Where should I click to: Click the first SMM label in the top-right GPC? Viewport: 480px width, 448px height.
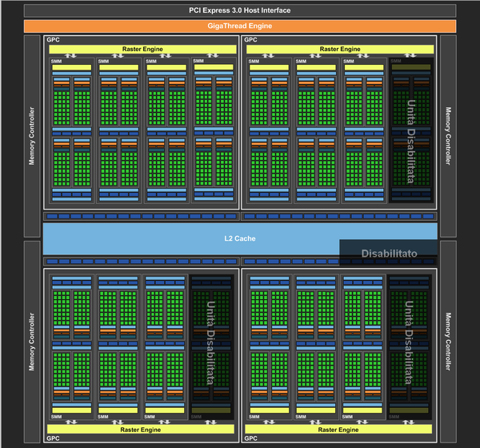(254, 62)
